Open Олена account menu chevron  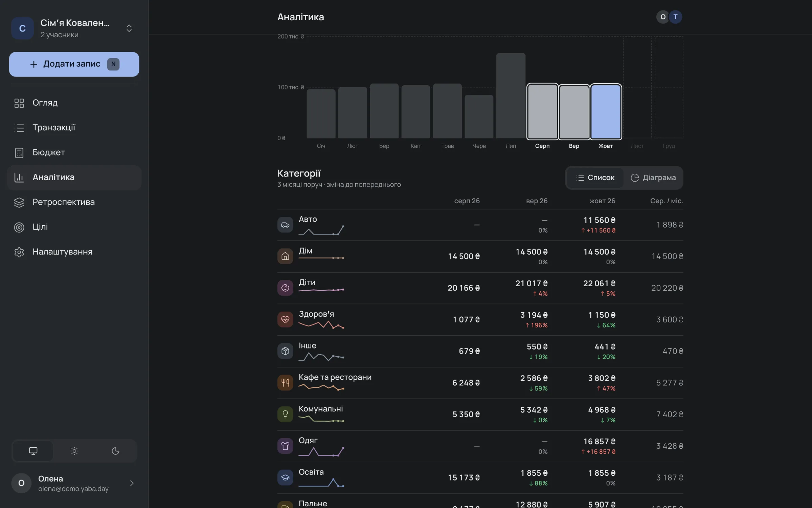[x=132, y=483]
